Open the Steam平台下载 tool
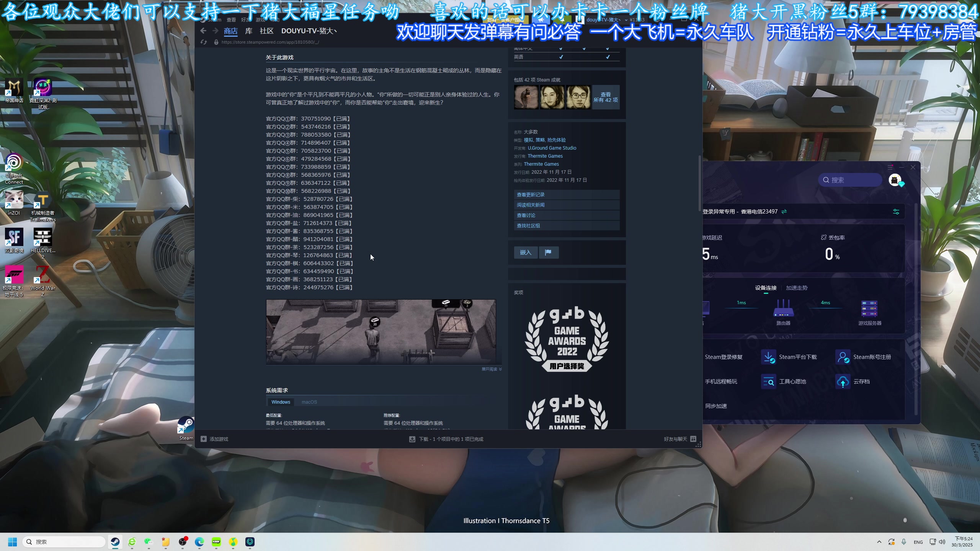Image resolution: width=980 pixels, height=551 pixels. click(x=789, y=357)
